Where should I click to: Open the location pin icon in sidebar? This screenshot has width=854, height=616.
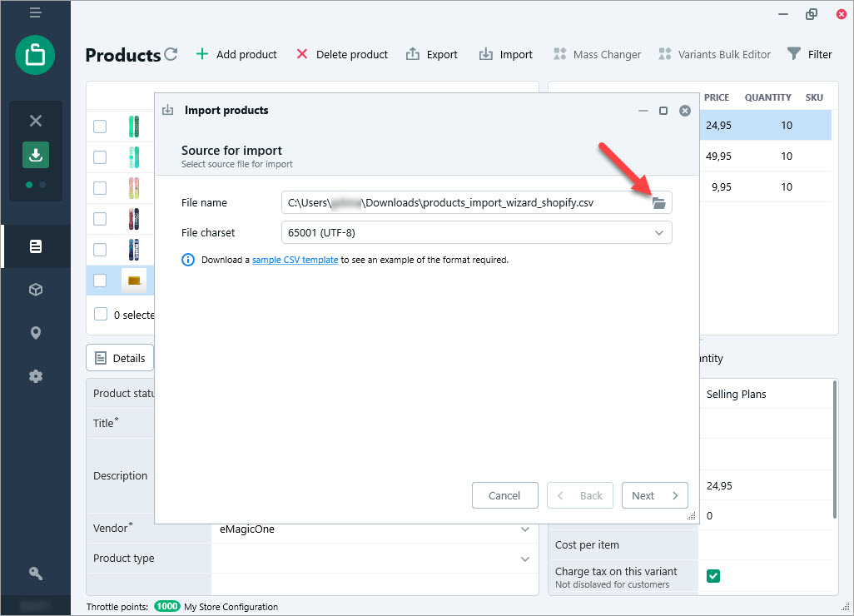click(36, 333)
